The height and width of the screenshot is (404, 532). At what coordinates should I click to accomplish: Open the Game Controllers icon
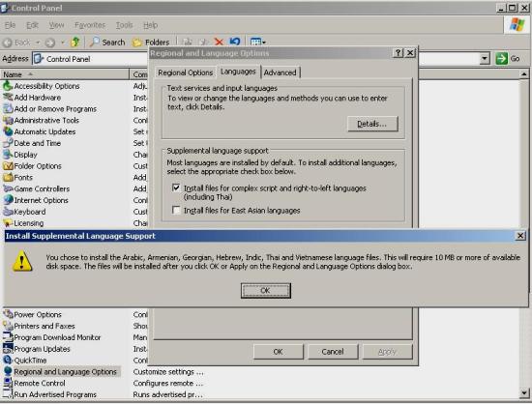point(8,188)
